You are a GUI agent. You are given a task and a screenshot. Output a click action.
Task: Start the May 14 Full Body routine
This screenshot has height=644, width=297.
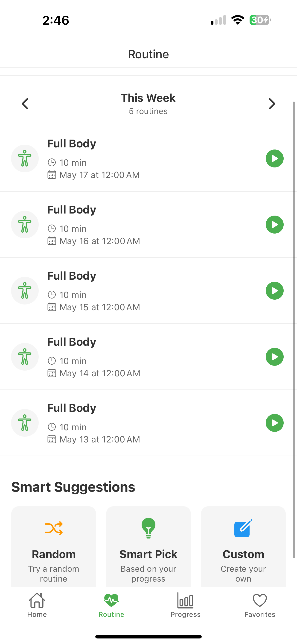pos(274,357)
